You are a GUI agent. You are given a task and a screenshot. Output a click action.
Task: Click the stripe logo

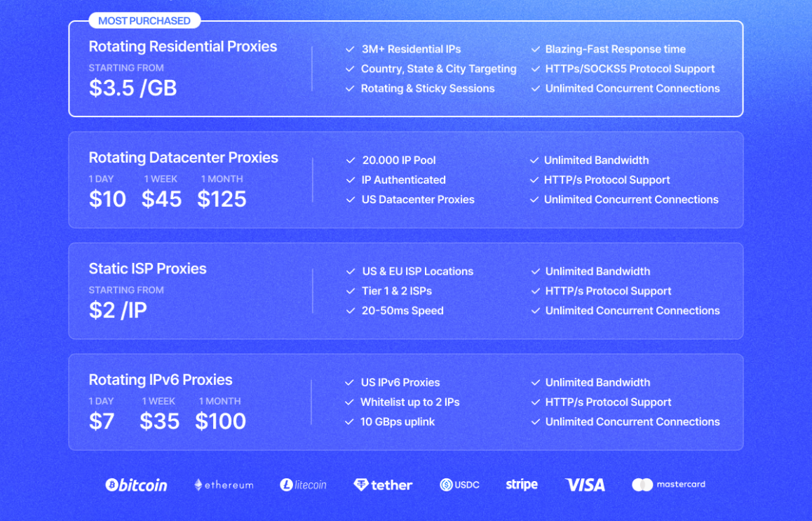[x=522, y=485]
